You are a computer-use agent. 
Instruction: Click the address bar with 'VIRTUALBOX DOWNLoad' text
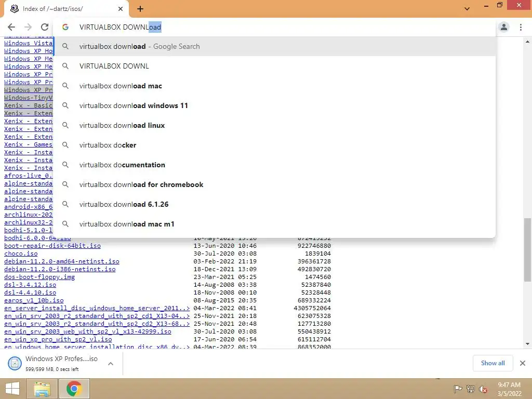[275, 27]
